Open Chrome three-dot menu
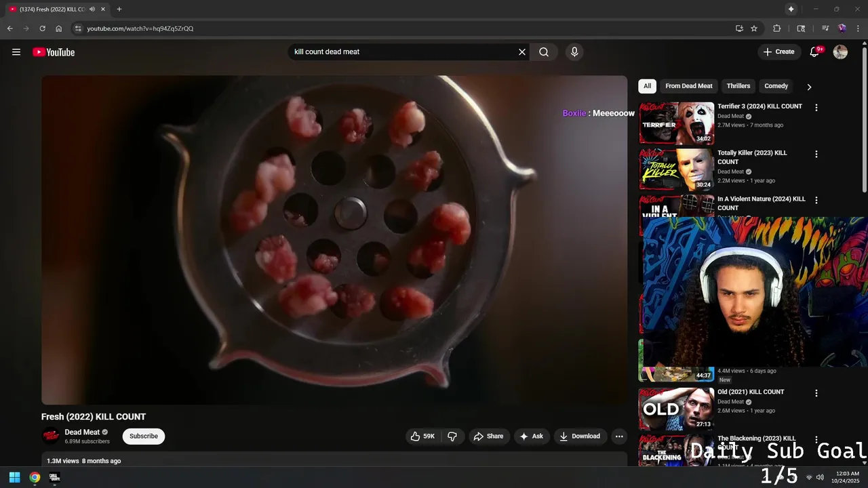 (858, 28)
